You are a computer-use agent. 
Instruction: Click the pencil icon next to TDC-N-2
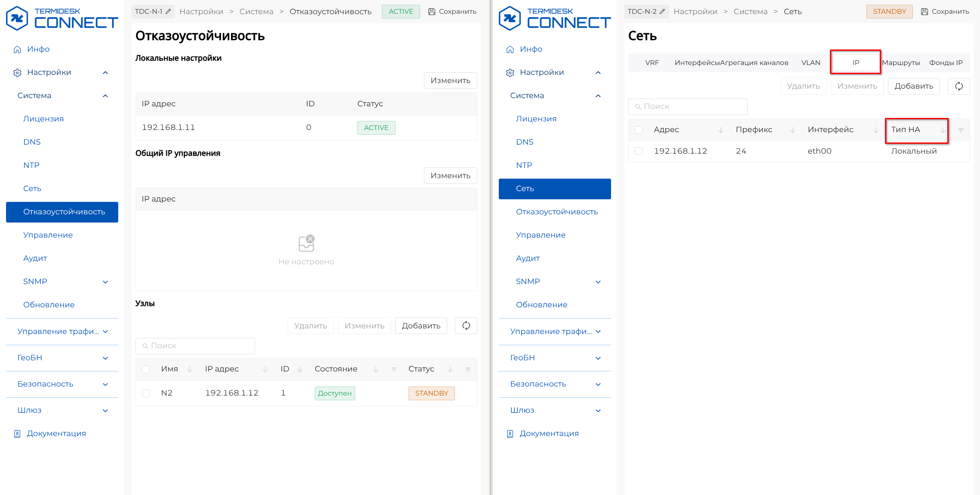(662, 12)
